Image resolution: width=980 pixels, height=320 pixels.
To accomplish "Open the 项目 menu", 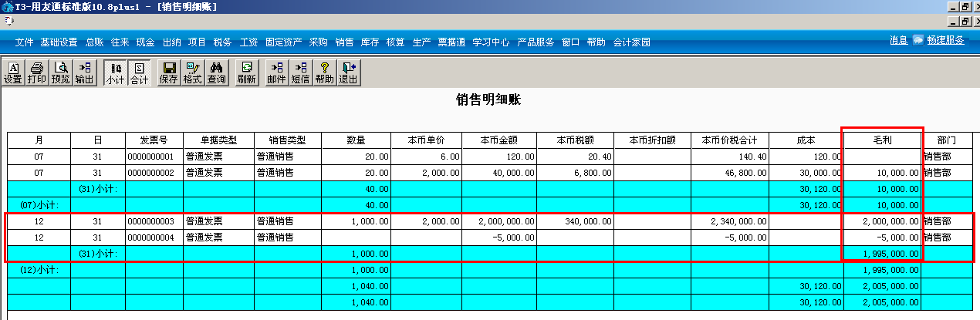I will point(197,42).
